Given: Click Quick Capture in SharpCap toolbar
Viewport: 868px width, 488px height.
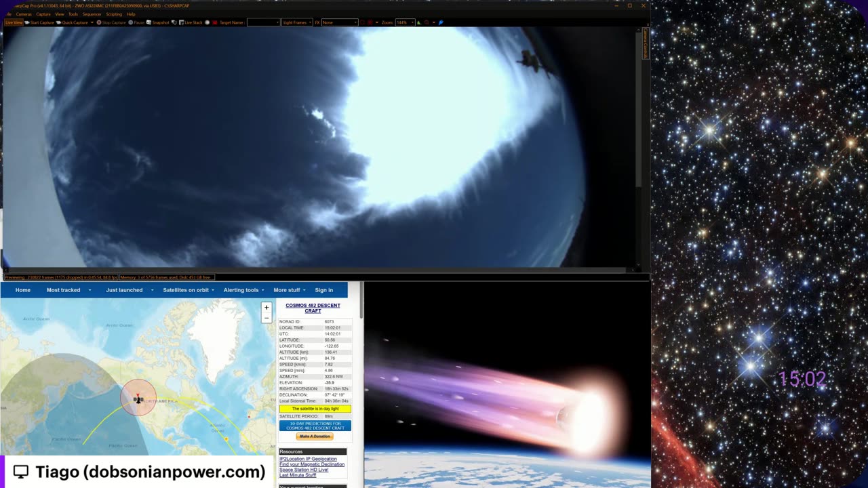Looking at the screenshot, I should [72, 22].
